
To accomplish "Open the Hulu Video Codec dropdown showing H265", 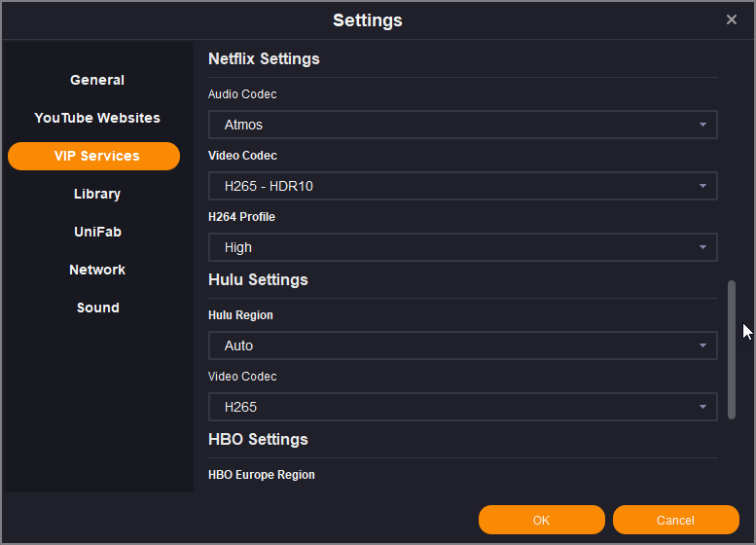I will coord(463,407).
